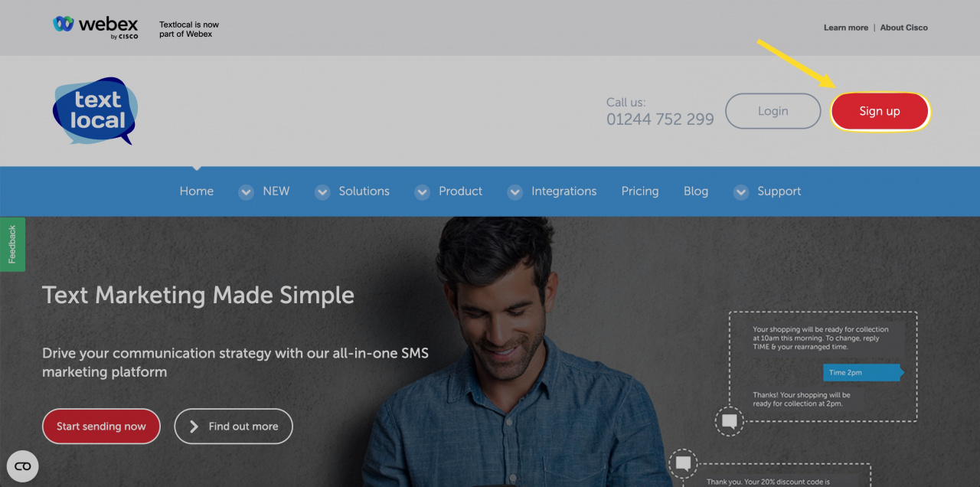The height and width of the screenshot is (487, 980).
Task: Open the Blog menu item
Action: point(696,191)
